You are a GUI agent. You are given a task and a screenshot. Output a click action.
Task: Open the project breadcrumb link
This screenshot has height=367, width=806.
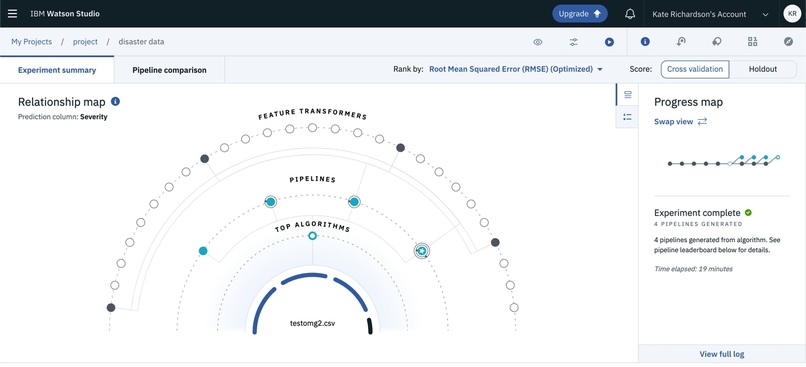pos(85,42)
